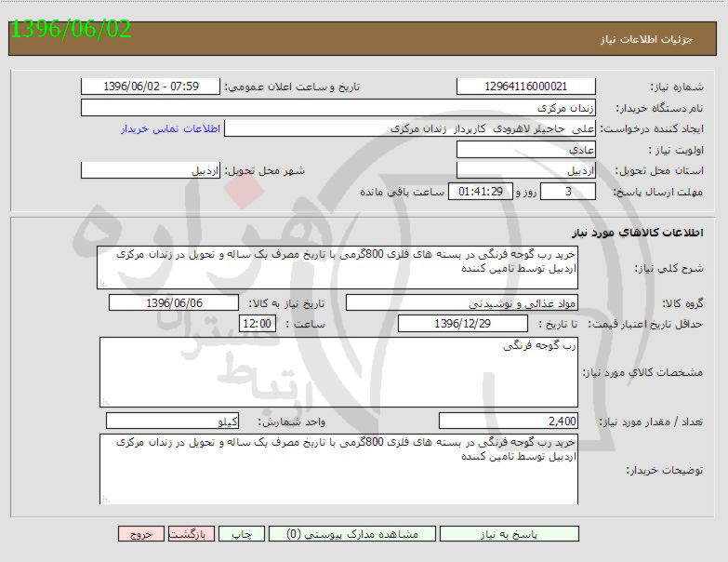Click the resize grip of شرح کلی نیاز box

(103, 284)
